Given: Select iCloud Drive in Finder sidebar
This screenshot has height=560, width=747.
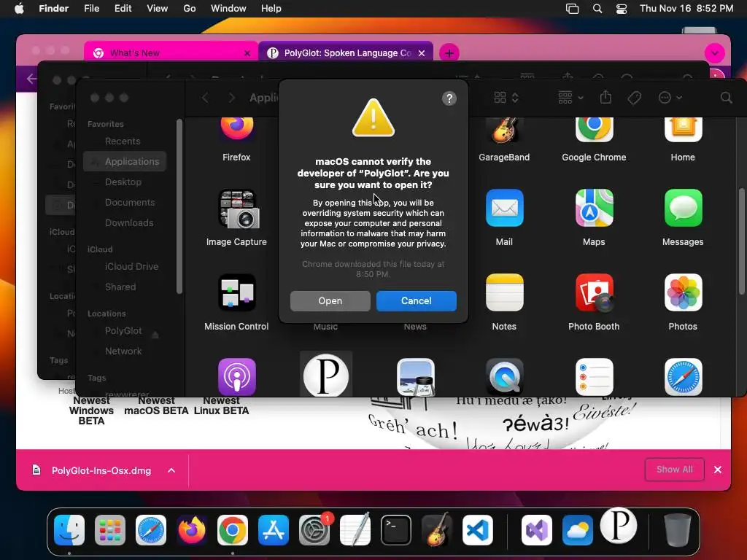Looking at the screenshot, I should click(x=131, y=267).
